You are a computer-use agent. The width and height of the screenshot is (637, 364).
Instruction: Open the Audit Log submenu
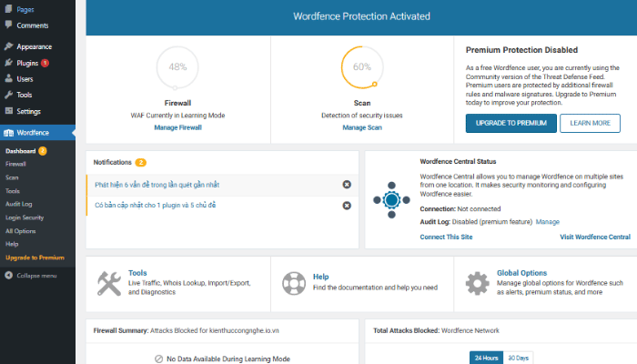coord(19,204)
